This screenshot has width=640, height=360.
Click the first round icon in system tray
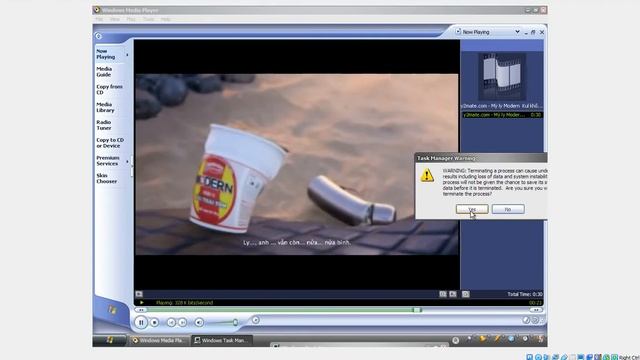456,340
